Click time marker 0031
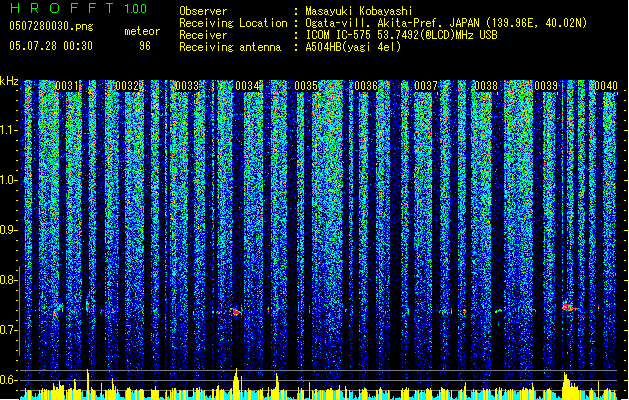Image resolution: width=629 pixels, height=400 pixels. [x=67, y=86]
